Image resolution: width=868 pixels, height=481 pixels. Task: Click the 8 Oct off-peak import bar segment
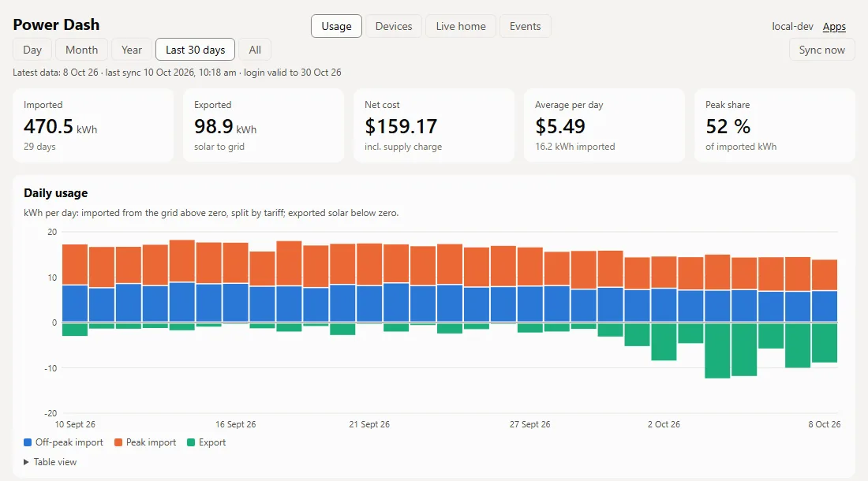point(825,306)
